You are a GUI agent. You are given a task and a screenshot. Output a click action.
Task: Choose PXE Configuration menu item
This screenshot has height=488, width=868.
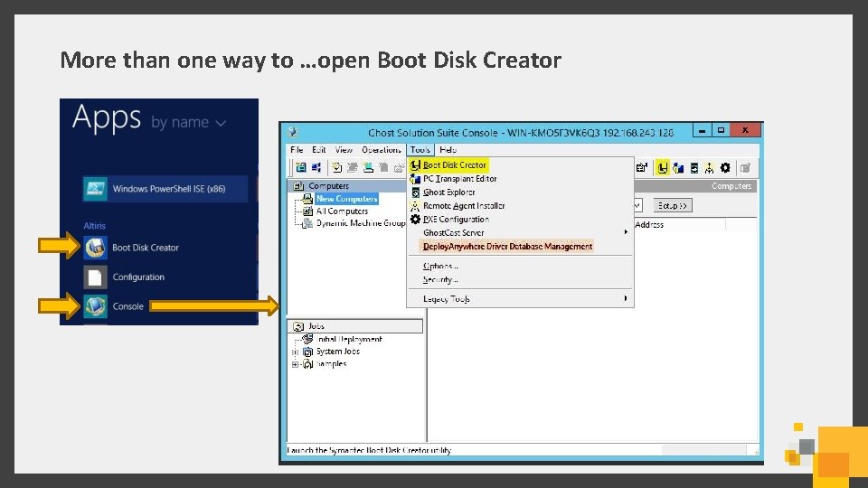tap(521, 219)
